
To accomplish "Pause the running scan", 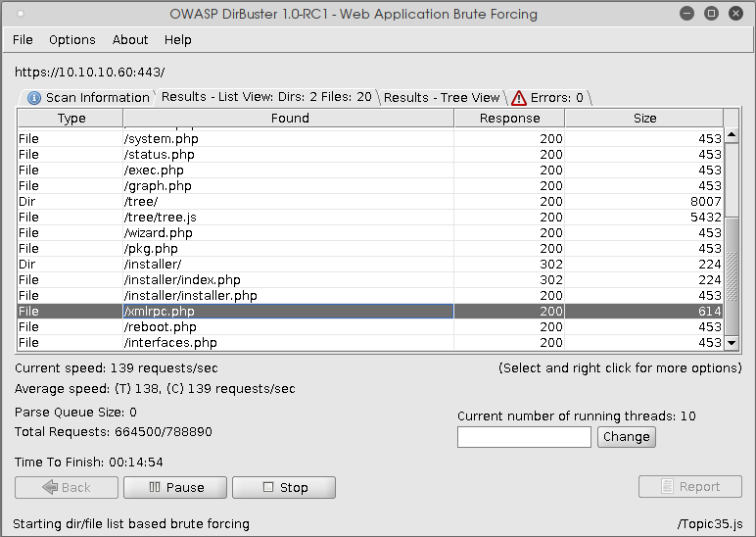I will coord(175,487).
